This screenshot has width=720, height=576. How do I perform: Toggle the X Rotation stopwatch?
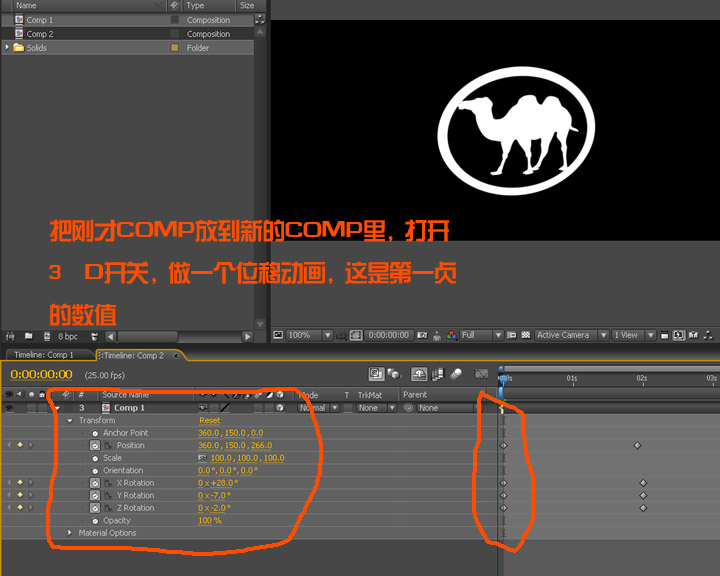pos(95,483)
